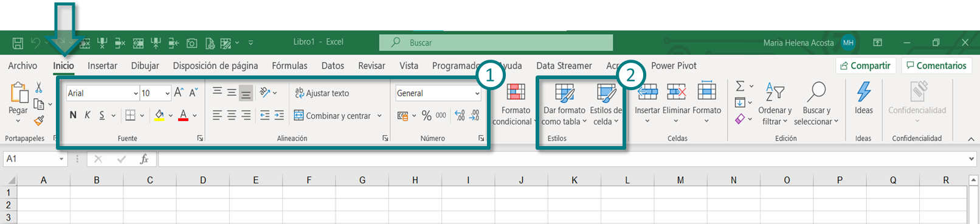980x224 pixels.
Task: Open the Name Box A1 dropdown arrow
Action: [x=61, y=159]
